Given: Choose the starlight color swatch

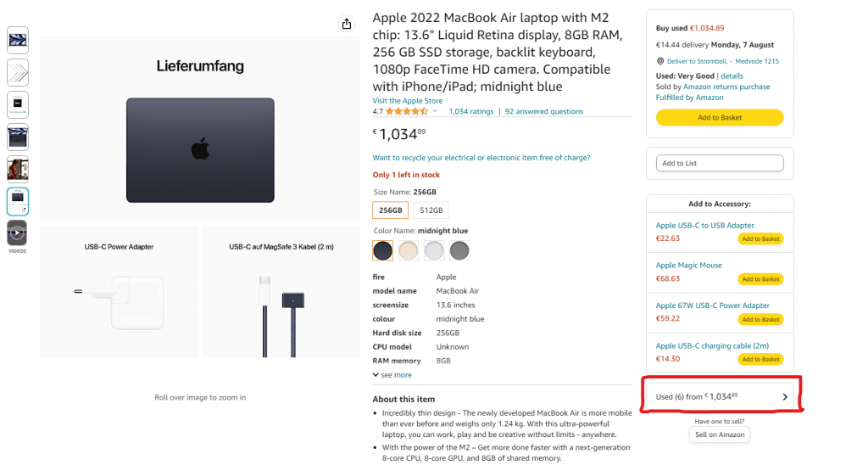Looking at the screenshot, I should (x=409, y=250).
